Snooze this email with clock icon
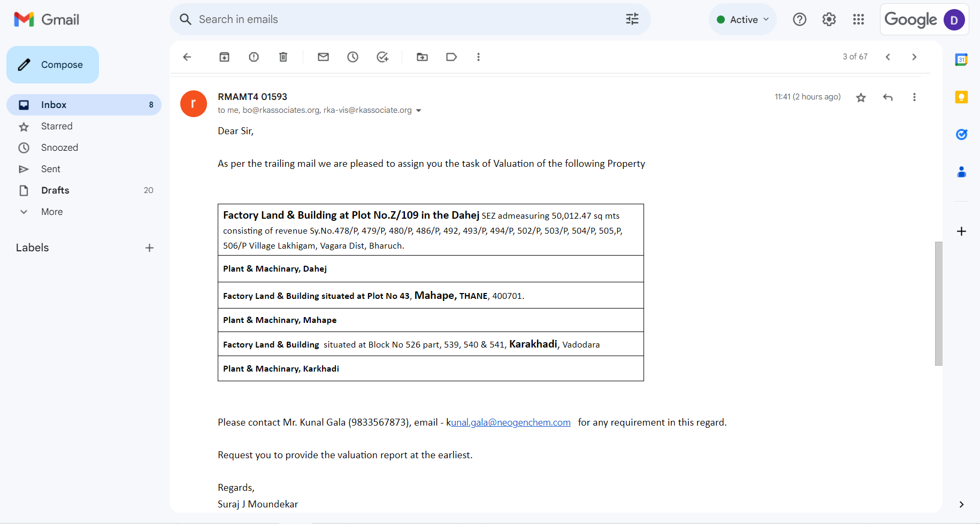 353,57
